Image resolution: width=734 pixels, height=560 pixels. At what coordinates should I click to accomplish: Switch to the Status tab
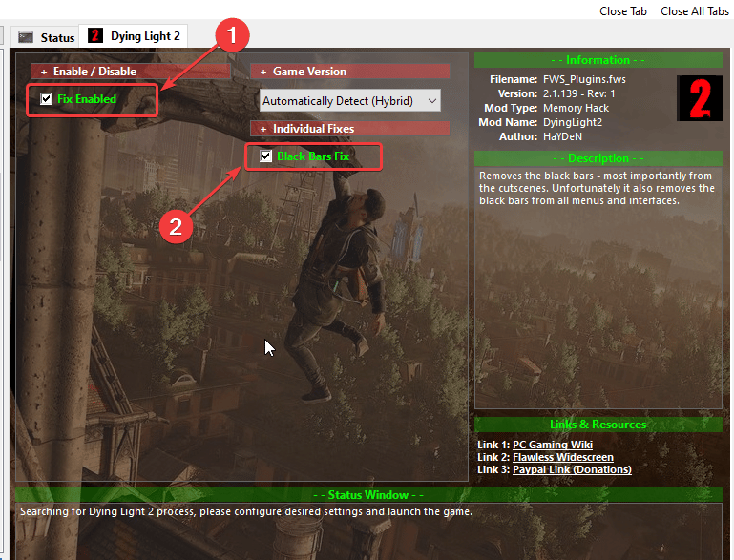46,37
